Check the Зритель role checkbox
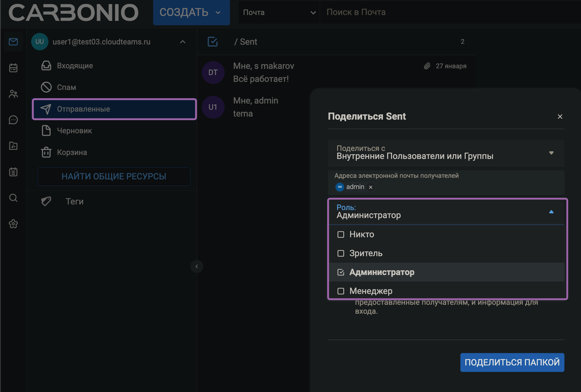This screenshot has height=392, width=581. (341, 253)
